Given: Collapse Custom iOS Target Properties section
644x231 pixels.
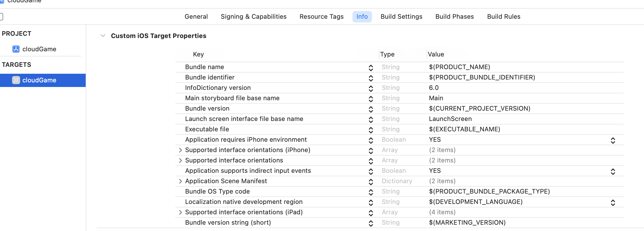Looking at the screenshot, I should [x=103, y=36].
